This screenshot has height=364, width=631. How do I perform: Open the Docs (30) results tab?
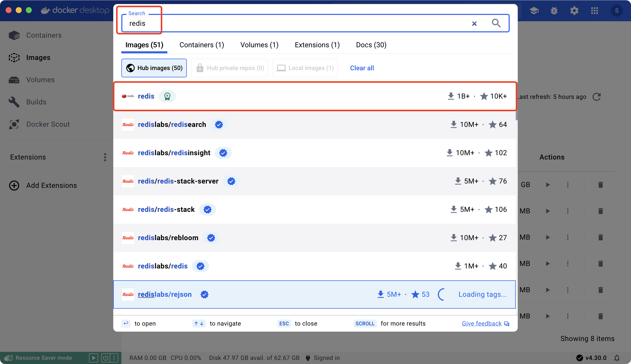click(371, 45)
